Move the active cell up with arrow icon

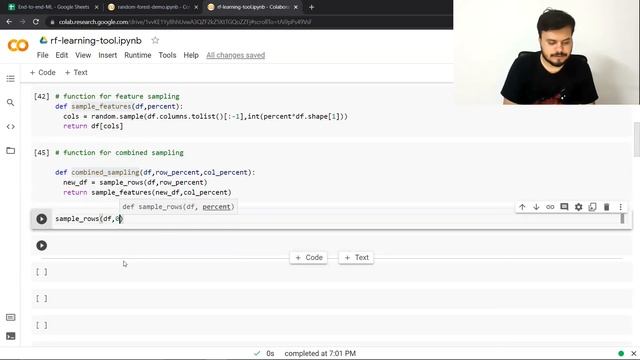pyautogui.click(x=522, y=207)
